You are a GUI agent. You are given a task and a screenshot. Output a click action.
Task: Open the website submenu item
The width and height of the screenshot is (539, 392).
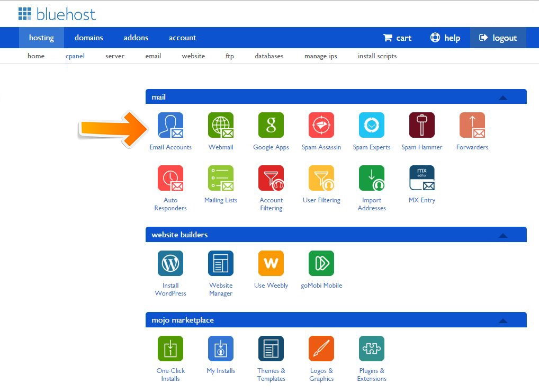[x=193, y=56]
